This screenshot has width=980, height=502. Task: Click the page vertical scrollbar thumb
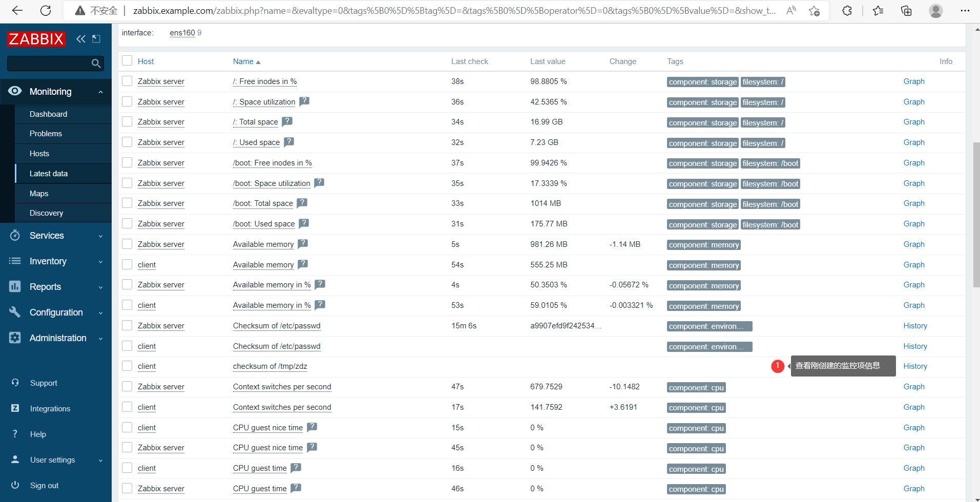(x=976, y=214)
